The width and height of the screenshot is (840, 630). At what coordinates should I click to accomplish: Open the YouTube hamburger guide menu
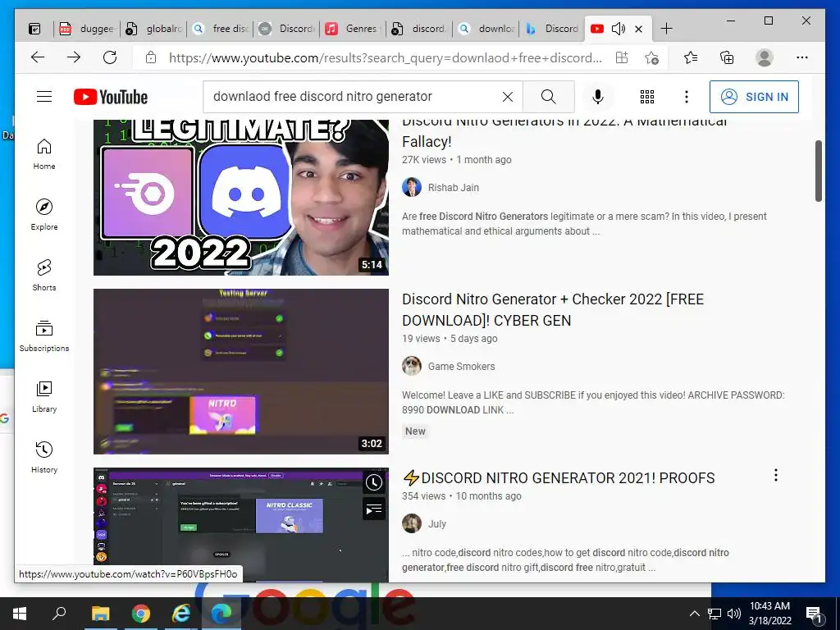click(x=44, y=97)
